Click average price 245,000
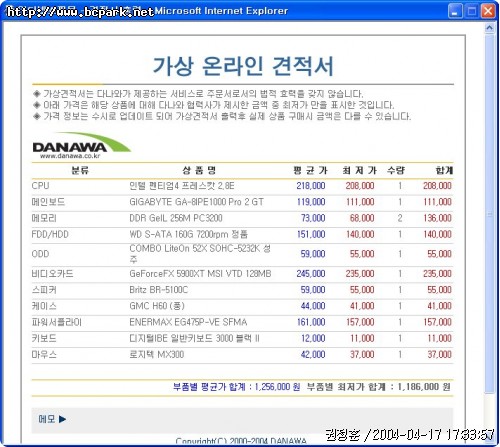 pyautogui.click(x=311, y=274)
